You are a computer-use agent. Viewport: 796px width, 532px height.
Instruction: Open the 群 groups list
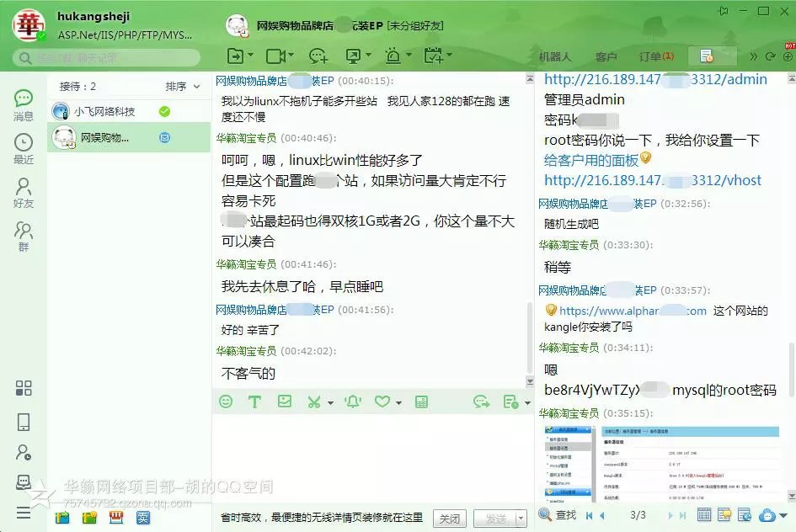pos(24,237)
